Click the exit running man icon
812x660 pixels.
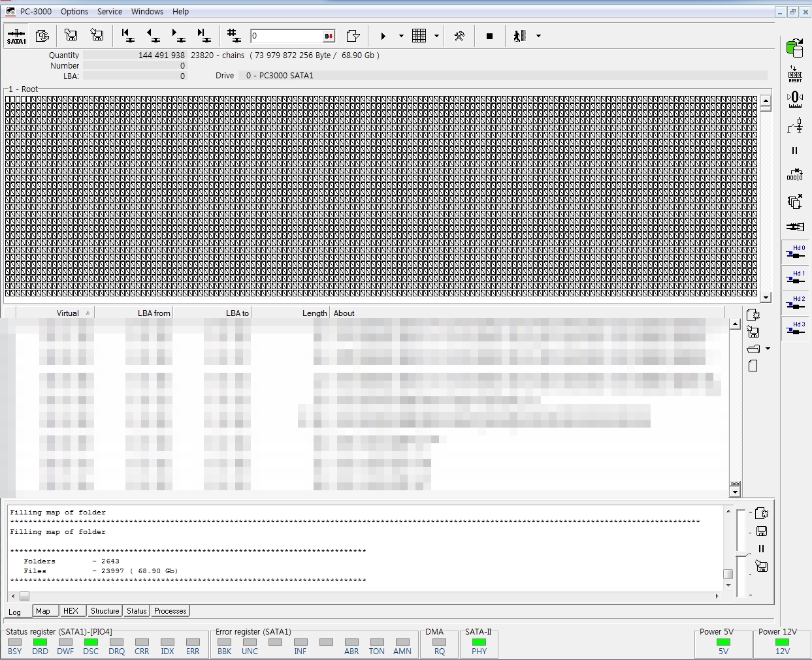tap(519, 36)
